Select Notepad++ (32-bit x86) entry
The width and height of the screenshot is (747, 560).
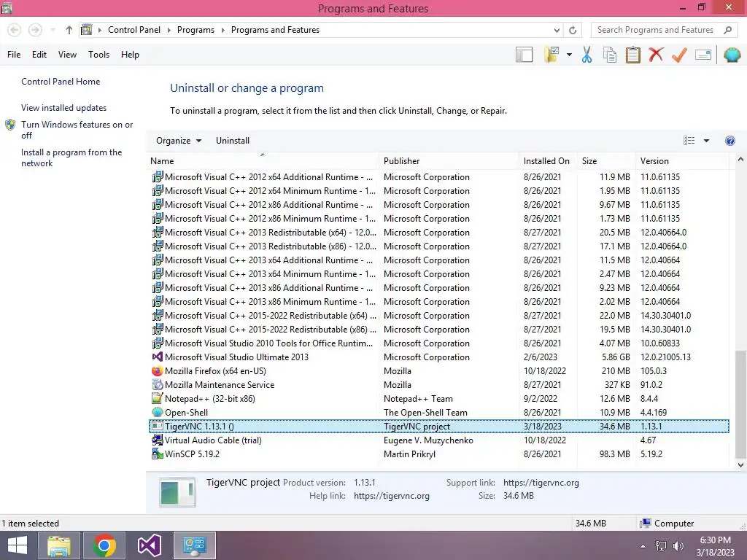[x=438, y=399]
